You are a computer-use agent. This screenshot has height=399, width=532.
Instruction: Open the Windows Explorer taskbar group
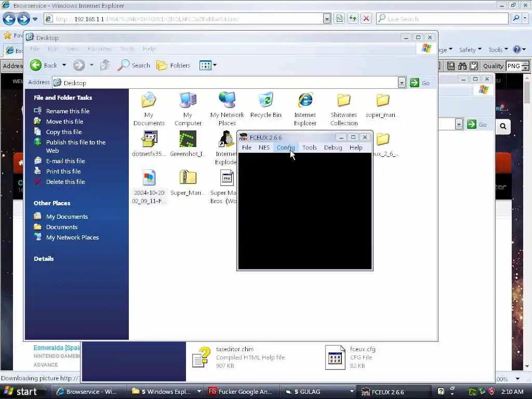pos(166,392)
